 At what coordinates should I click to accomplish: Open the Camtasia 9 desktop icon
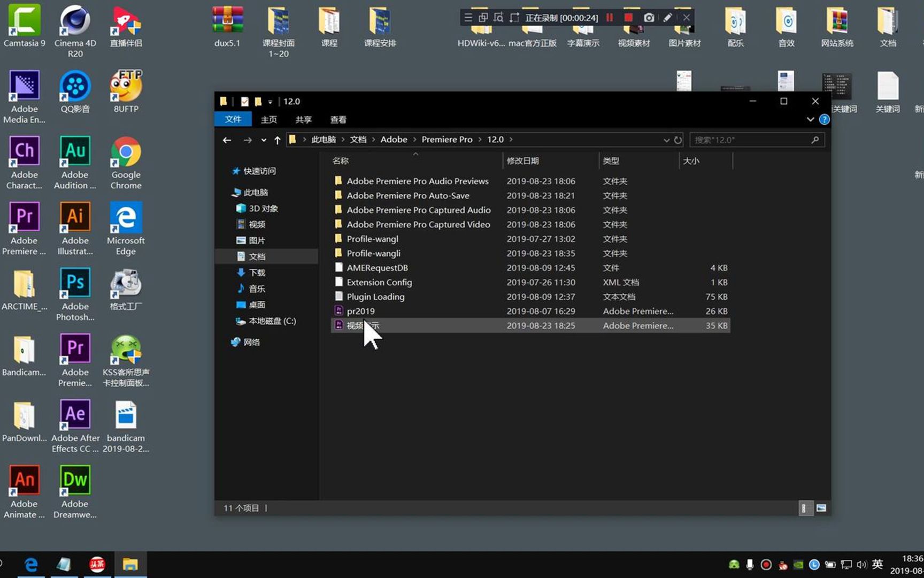[x=24, y=26]
